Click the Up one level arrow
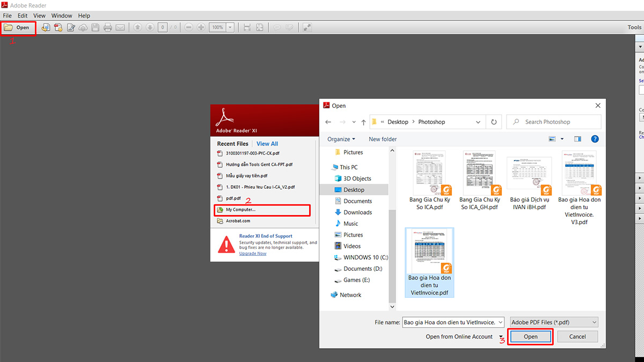This screenshot has height=362, width=644. click(x=364, y=122)
